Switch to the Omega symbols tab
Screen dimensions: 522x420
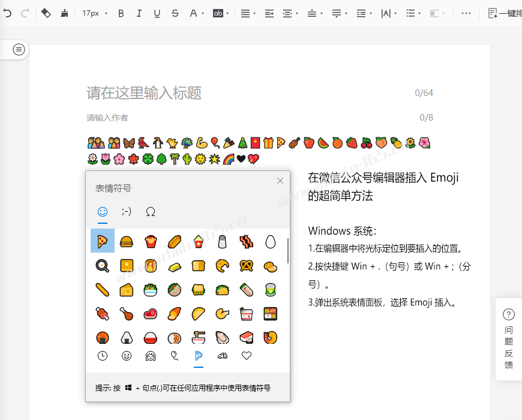click(x=151, y=212)
